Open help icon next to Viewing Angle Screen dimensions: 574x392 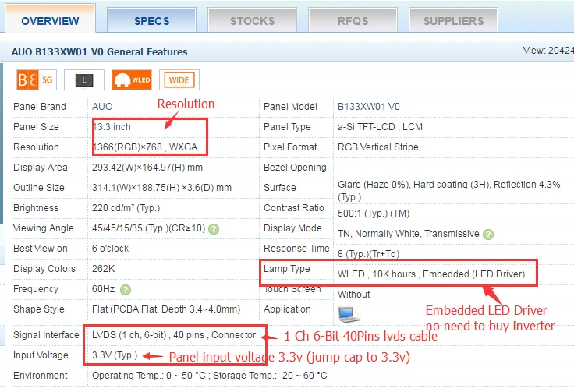[x=214, y=229]
